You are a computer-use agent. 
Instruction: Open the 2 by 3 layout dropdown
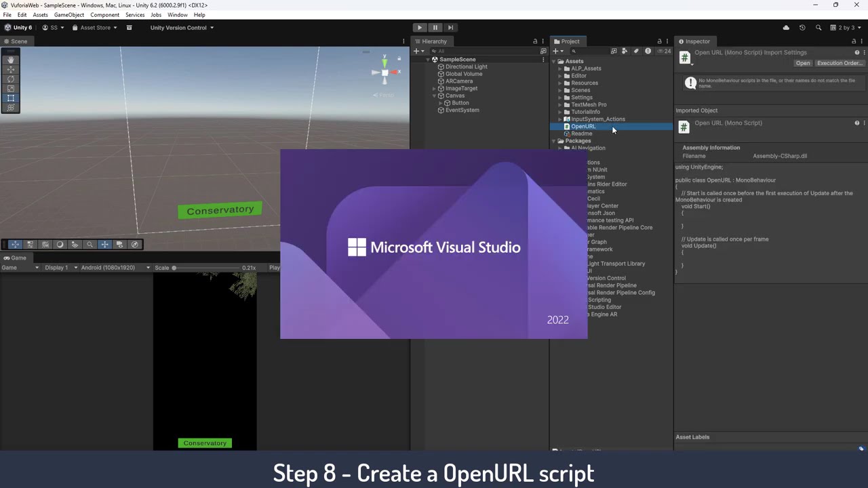(846, 28)
